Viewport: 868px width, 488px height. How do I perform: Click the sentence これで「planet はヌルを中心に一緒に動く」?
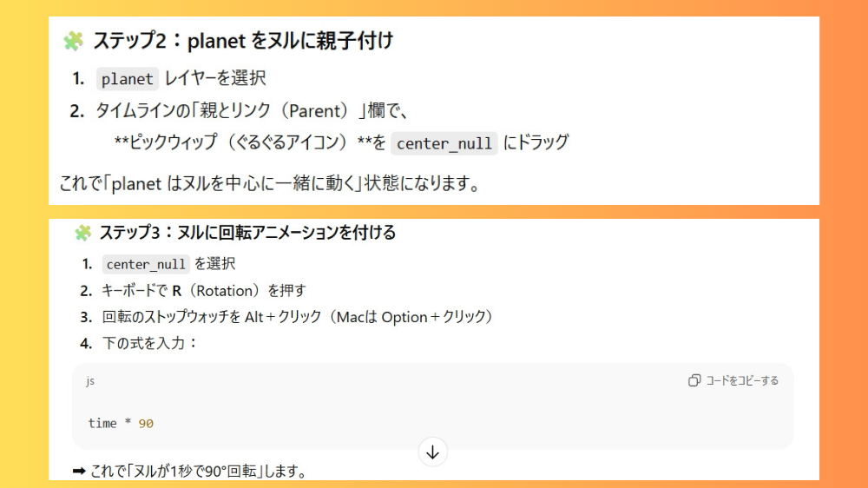[269, 184]
